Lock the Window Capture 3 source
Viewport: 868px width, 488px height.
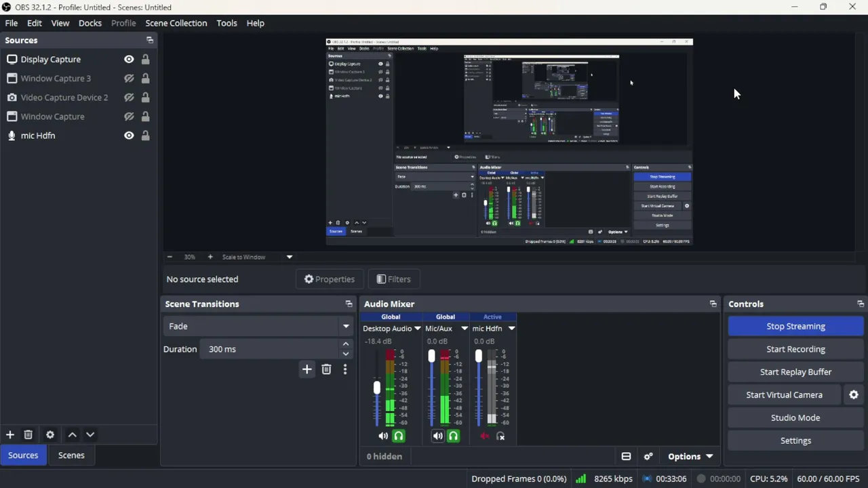145,78
